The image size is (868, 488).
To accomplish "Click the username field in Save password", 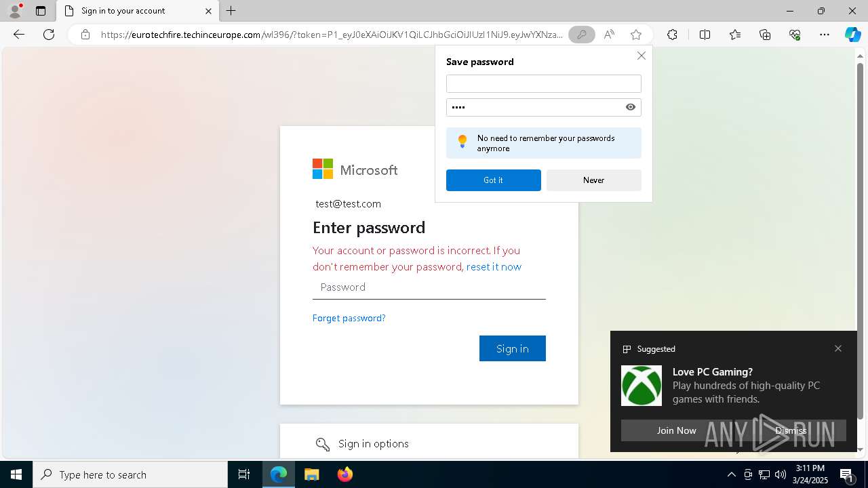I will coord(543,83).
